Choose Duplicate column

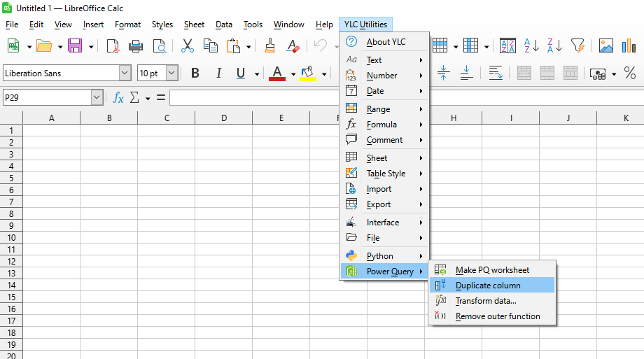click(492, 285)
